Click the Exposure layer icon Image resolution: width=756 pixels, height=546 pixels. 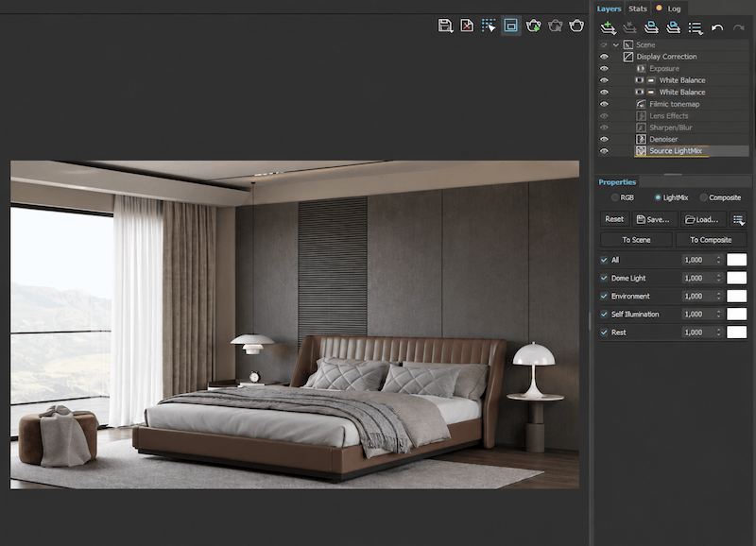tap(641, 68)
